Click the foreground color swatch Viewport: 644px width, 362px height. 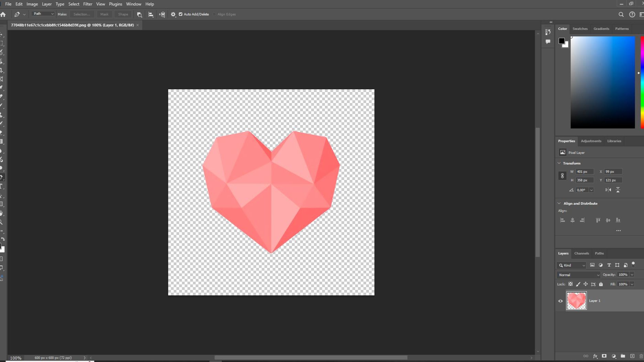(562, 40)
